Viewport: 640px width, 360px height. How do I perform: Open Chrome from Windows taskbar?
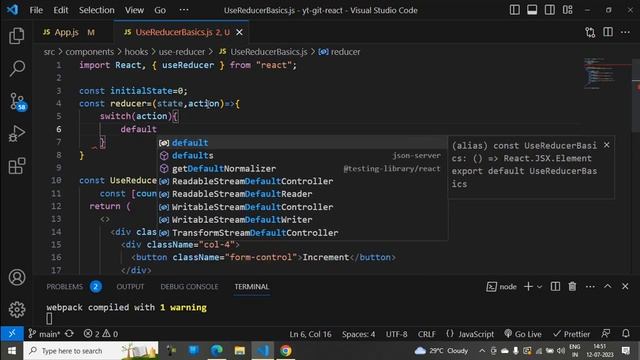click(286, 351)
